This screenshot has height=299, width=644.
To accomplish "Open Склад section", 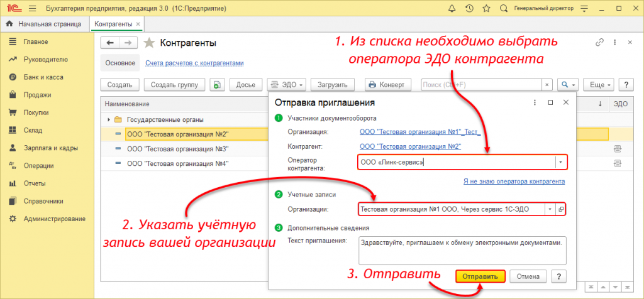I will (x=33, y=131).
